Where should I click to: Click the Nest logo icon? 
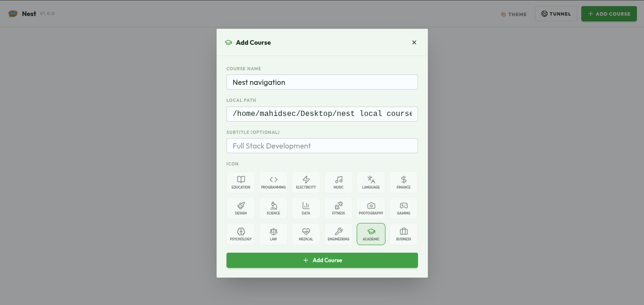[x=13, y=14]
